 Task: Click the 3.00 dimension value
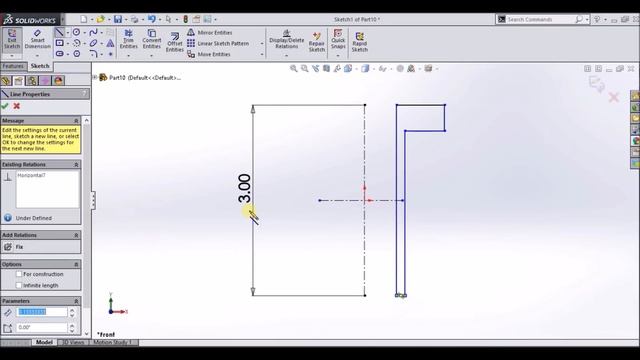click(244, 188)
